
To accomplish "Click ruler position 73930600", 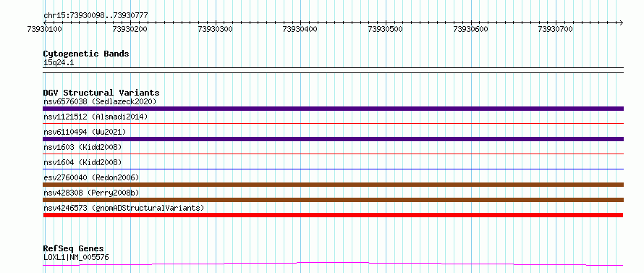I will tap(470, 29).
